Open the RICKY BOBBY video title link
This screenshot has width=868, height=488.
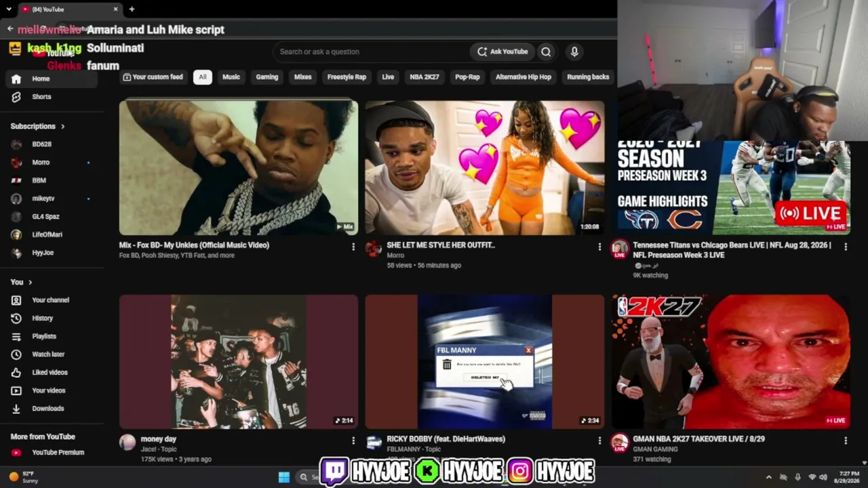tap(446, 439)
